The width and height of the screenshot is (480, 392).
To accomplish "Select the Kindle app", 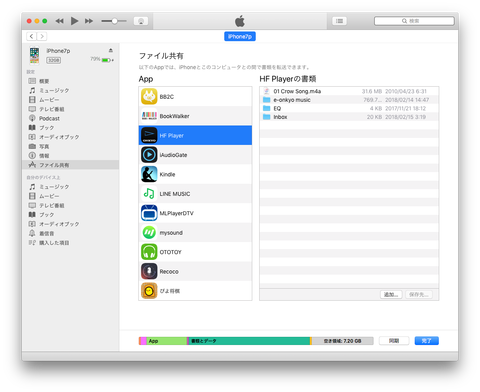I will pos(195,174).
